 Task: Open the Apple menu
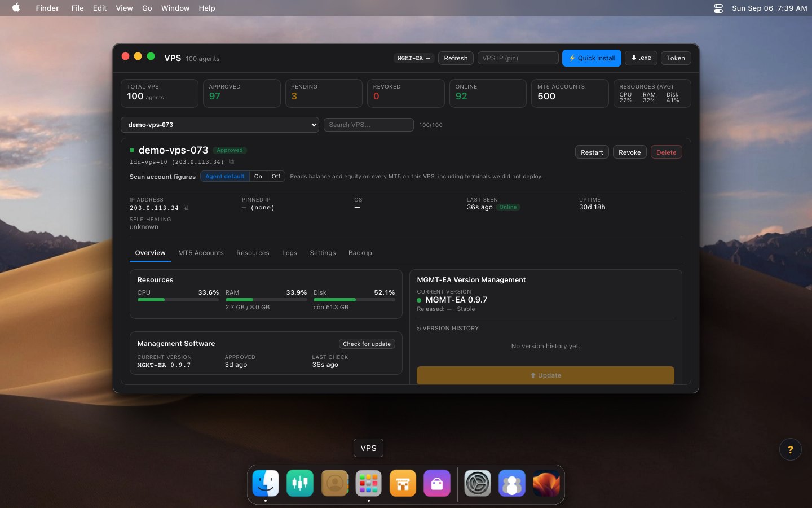(x=16, y=8)
